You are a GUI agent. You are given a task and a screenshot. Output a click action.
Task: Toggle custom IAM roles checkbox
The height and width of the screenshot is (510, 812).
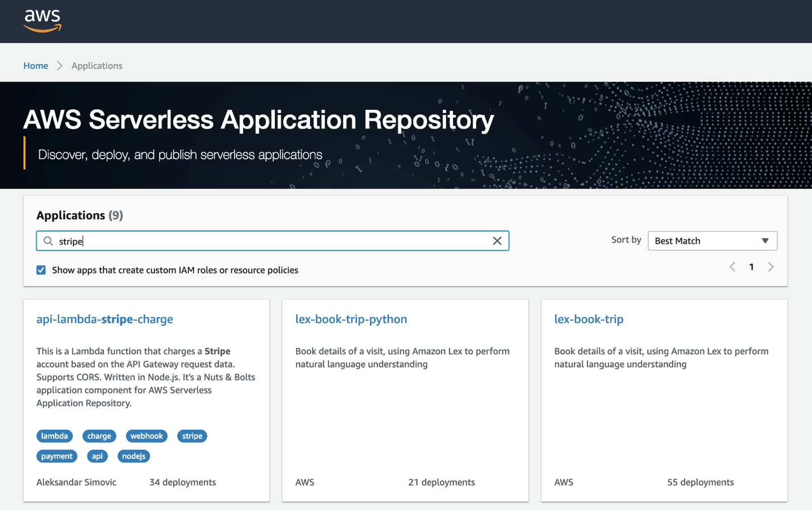tap(41, 270)
